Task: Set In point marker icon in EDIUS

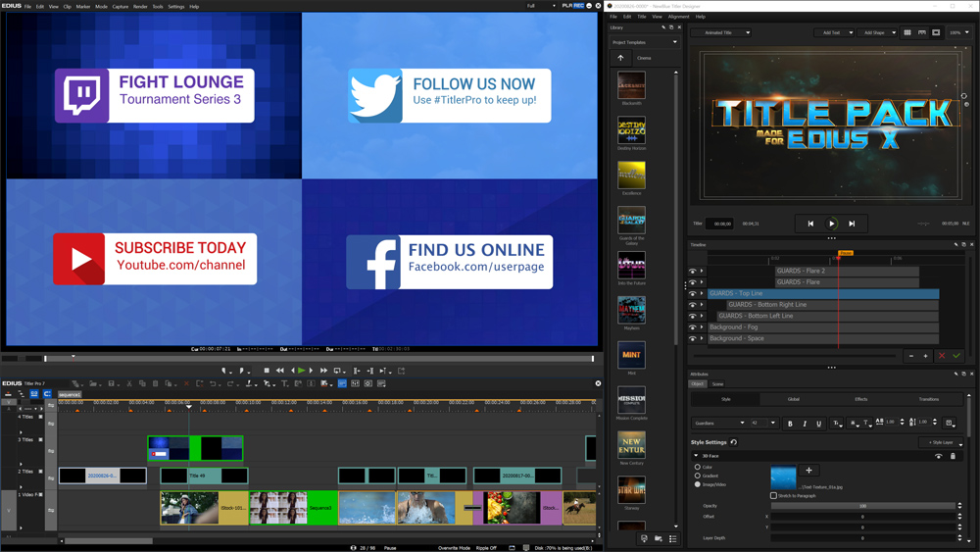Action: 223,371
